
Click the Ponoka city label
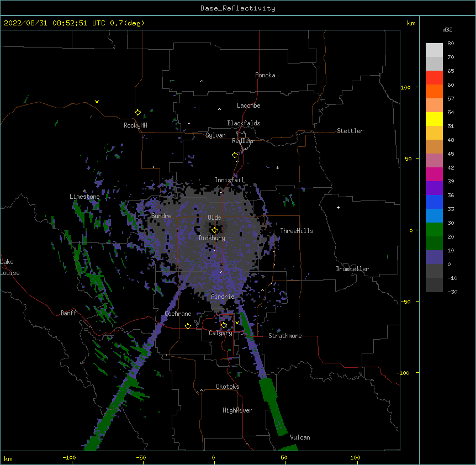[265, 75]
